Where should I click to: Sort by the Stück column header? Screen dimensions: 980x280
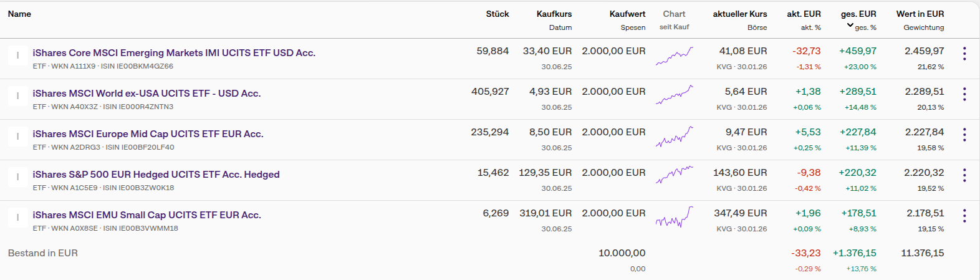497,14
